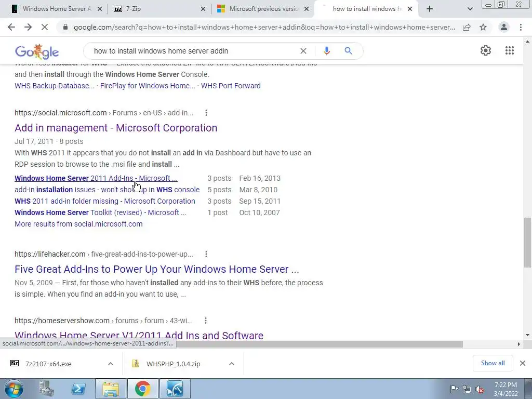
Task: Focus the Google search input field
Action: tap(193, 51)
